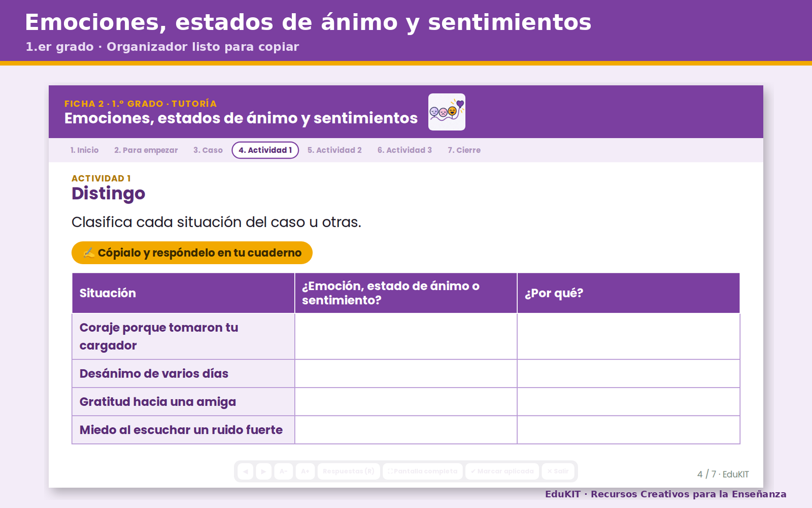
Task: Click Clasifica cada situación del caso instruction
Action: 216,222
